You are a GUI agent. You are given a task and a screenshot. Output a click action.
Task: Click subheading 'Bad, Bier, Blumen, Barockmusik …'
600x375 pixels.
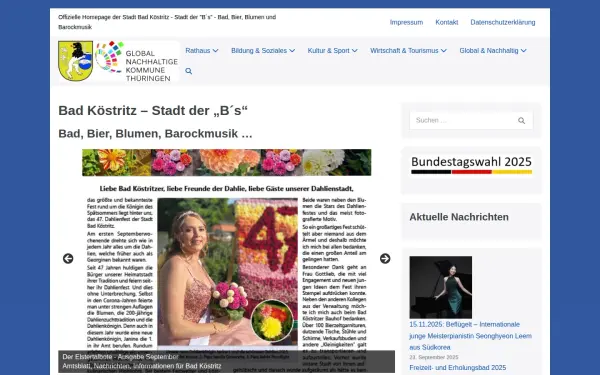click(155, 134)
